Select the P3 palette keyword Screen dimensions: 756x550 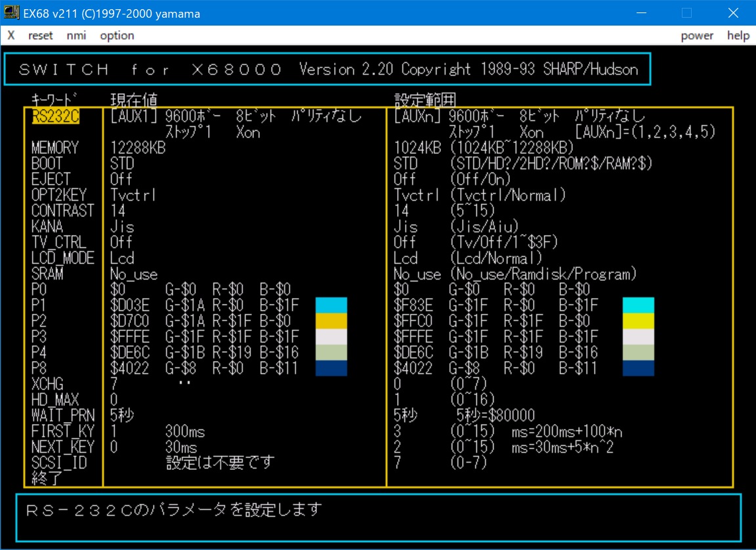click(x=39, y=337)
